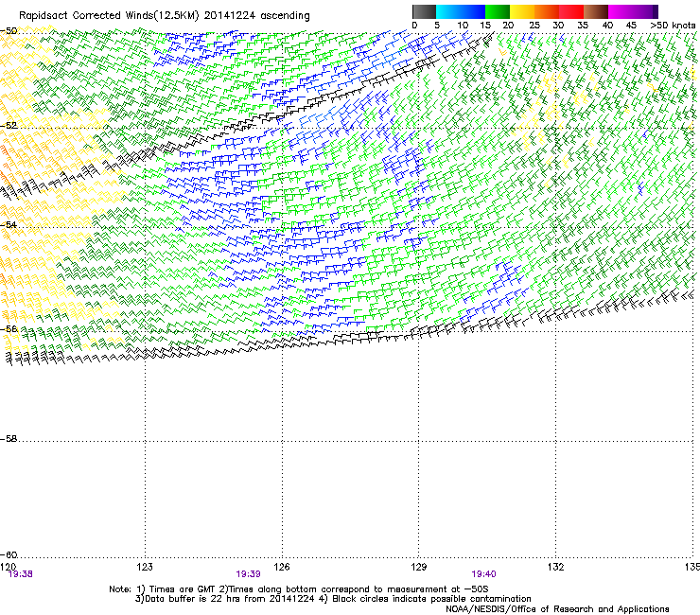Click the gray 0-5 knots color swatch
Viewport: 700px width, 615px height.
pos(424,11)
